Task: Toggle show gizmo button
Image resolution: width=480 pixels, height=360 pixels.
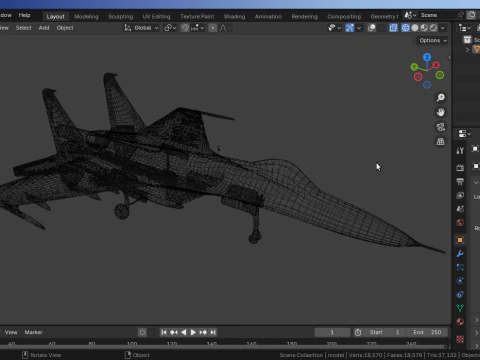Action: [x=350, y=28]
